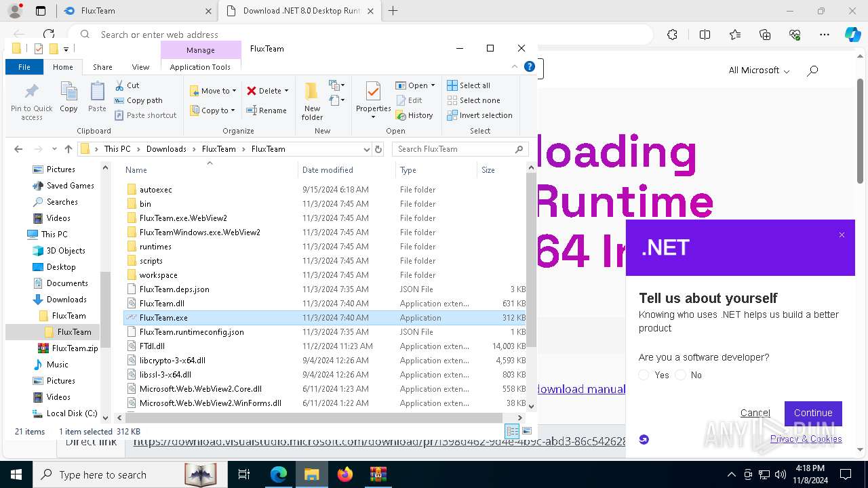This screenshot has width=868, height=488.
Task: Select FluxTeam.zip in navigation pane
Action: click(67, 348)
